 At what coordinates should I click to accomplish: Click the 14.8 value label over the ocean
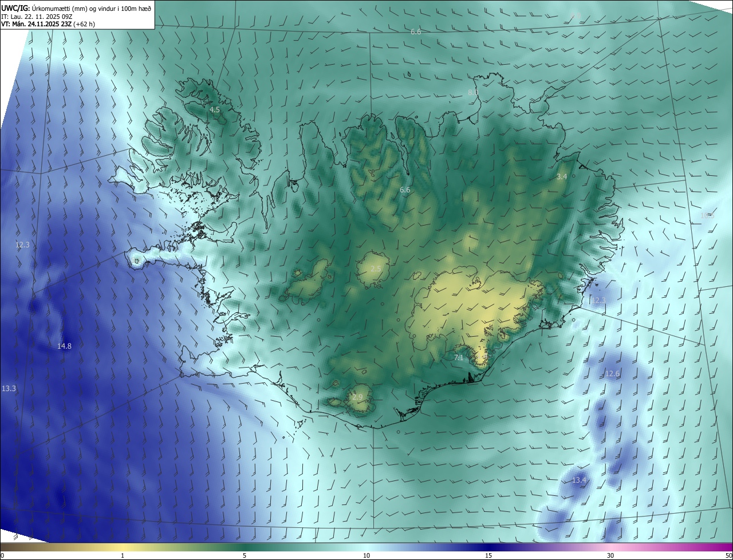tap(64, 346)
